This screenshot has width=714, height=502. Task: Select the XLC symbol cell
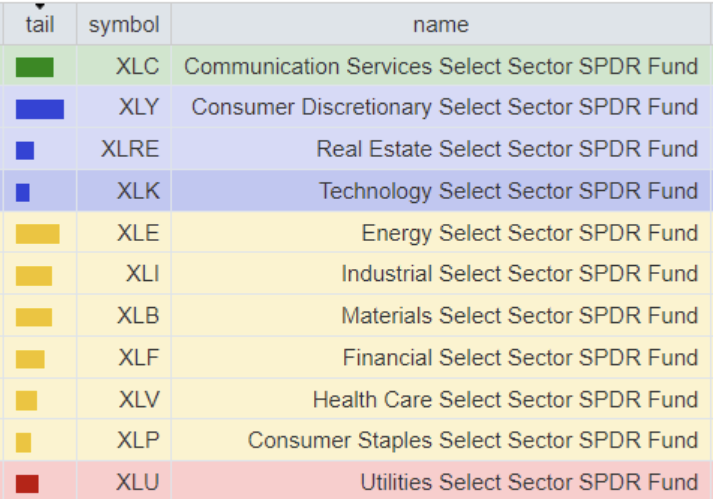[x=137, y=67]
